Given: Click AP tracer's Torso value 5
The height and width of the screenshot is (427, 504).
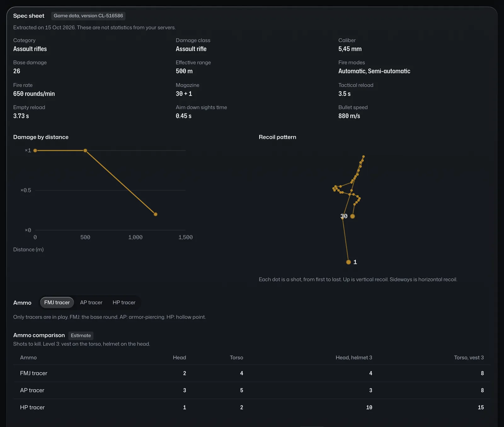Looking at the screenshot, I should coord(242,390).
